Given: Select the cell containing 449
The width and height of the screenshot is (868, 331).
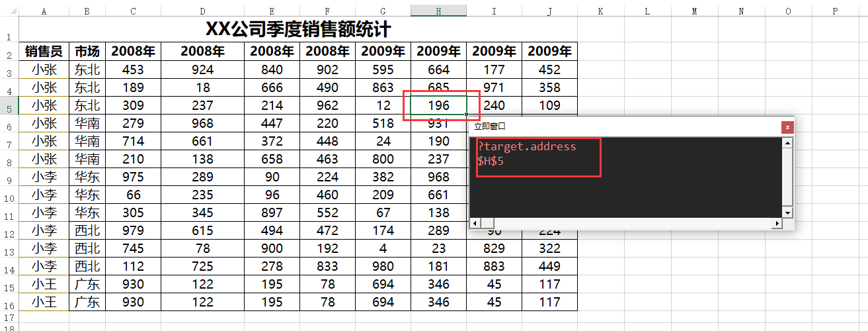Looking at the screenshot, I should pyautogui.click(x=549, y=266).
